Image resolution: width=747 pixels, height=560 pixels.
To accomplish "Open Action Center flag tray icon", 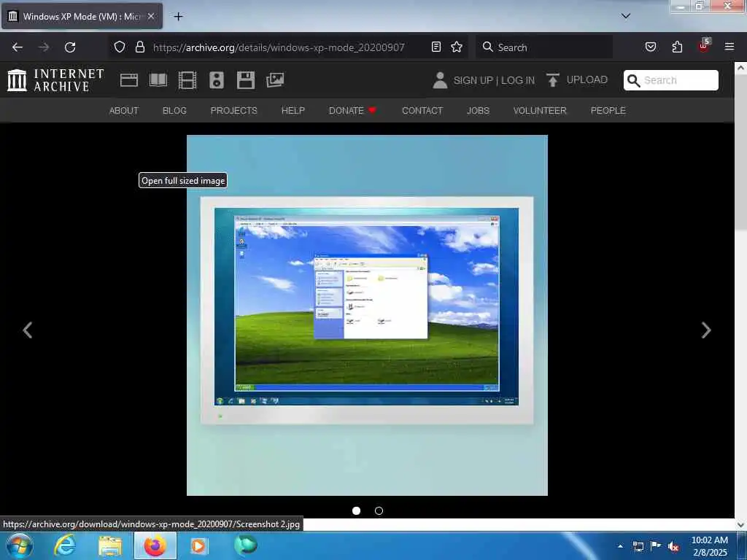I will click(x=656, y=546).
